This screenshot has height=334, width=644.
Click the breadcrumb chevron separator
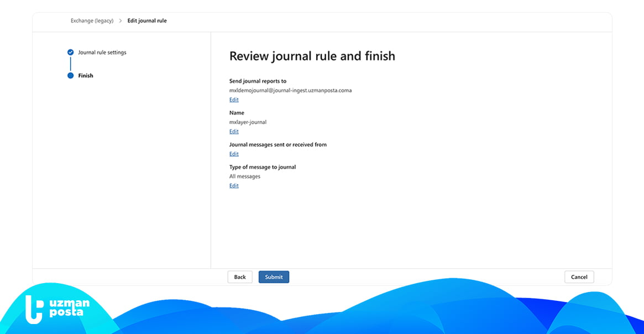coord(121,21)
